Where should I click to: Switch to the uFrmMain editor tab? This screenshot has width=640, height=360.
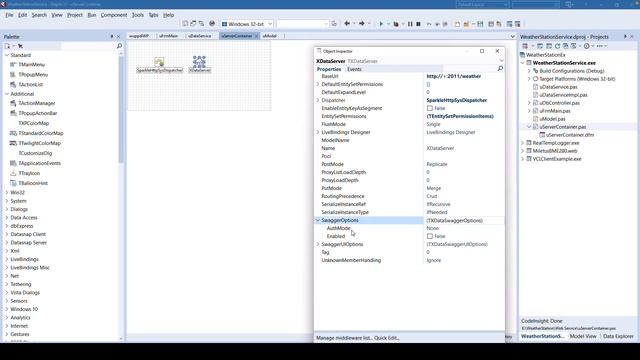[x=169, y=36]
